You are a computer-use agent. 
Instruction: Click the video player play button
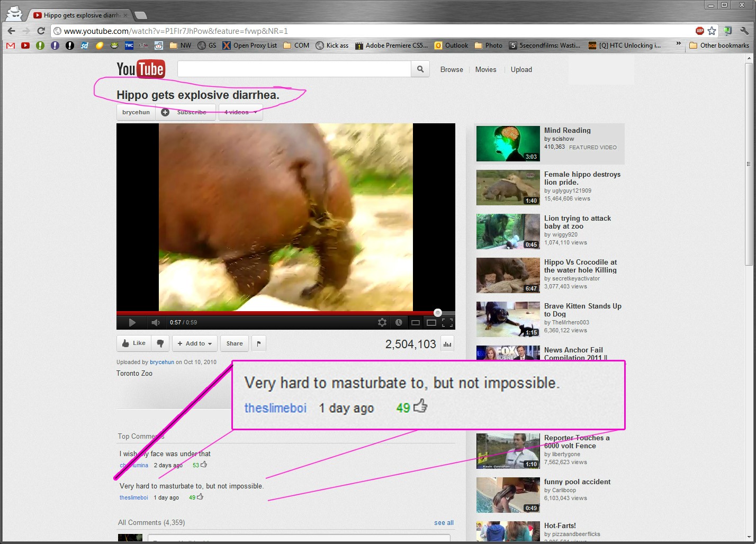pos(132,322)
